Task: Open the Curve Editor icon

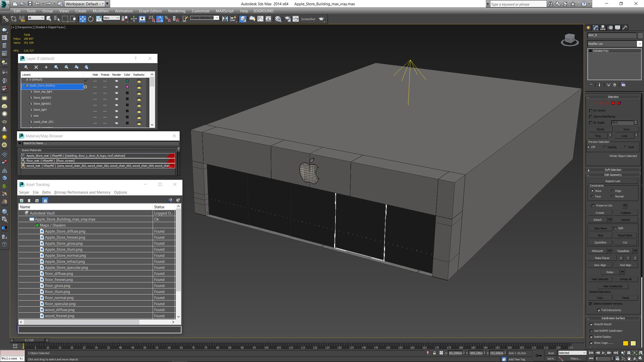Action: tap(261, 19)
